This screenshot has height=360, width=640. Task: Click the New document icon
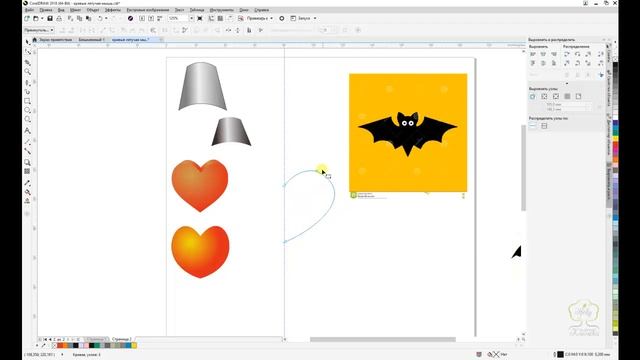pyautogui.click(x=27, y=18)
